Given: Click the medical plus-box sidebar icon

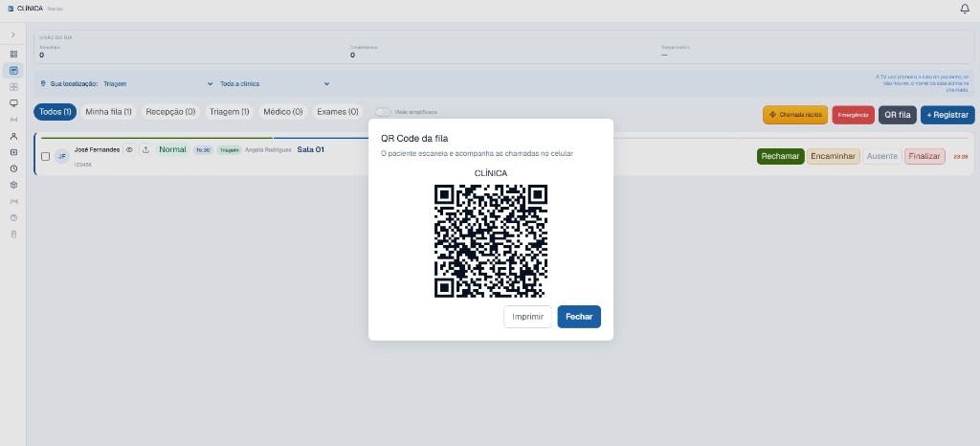Looking at the screenshot, I should click(x=13, y=152).
